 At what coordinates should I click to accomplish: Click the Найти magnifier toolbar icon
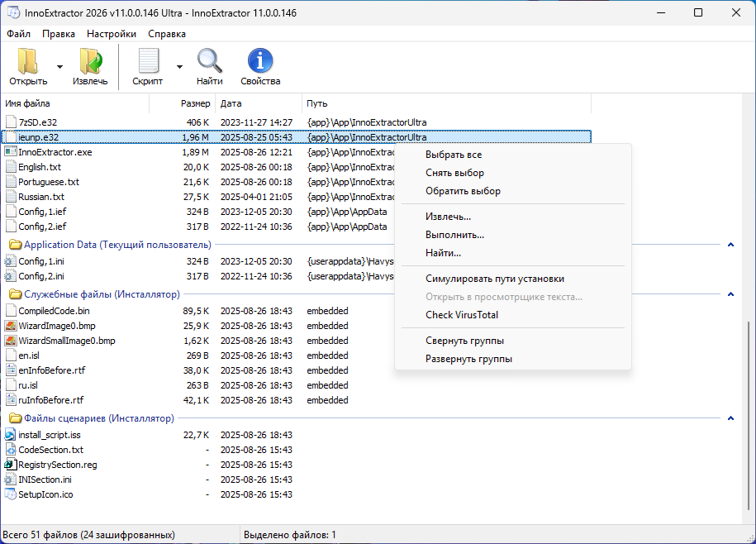point(210,61)
